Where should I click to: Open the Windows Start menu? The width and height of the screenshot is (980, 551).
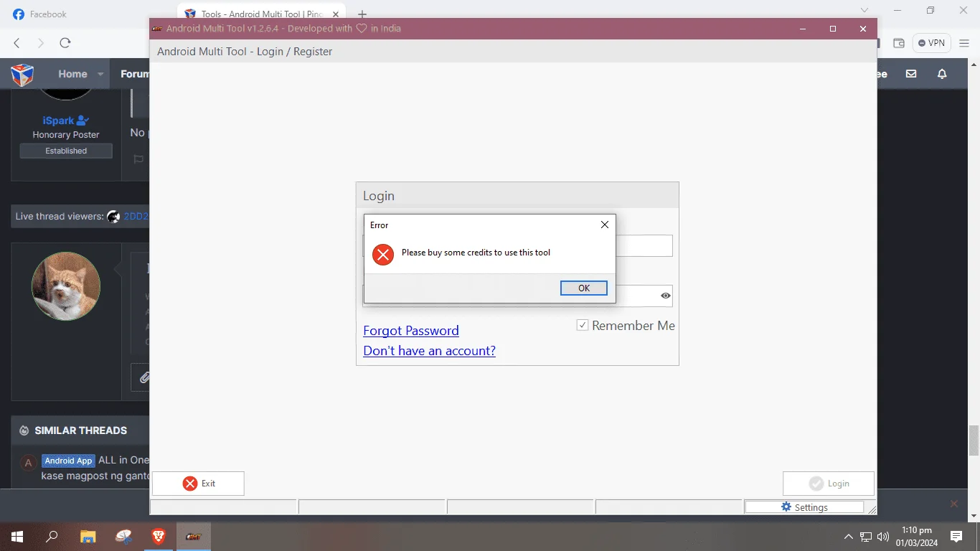pos(17,537)
